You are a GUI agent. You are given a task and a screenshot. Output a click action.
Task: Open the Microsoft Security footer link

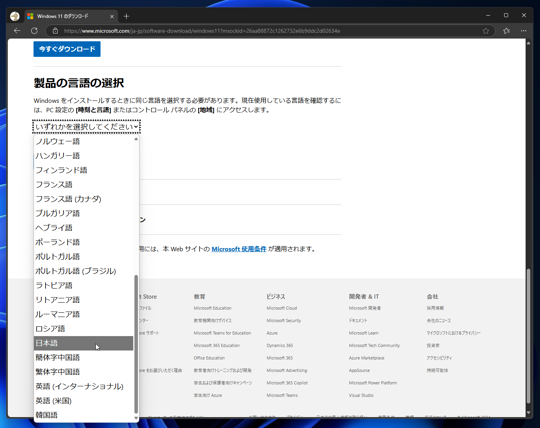(283, 321)
